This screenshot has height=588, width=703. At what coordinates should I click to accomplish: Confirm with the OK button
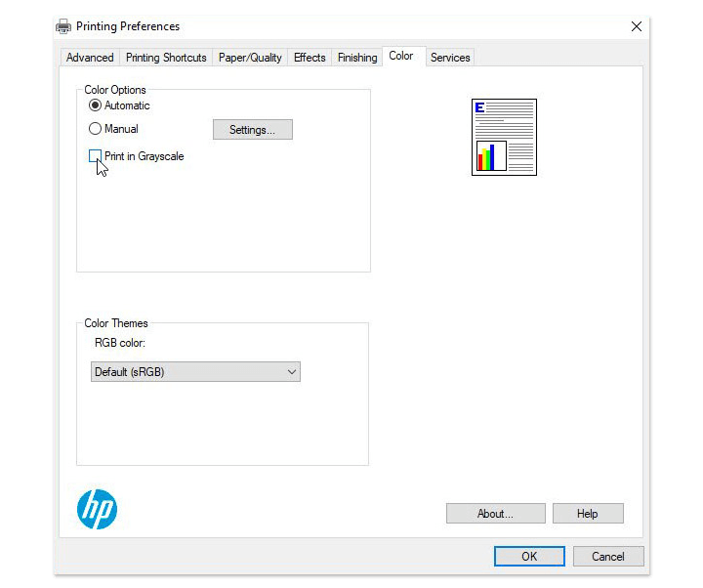coord(529,557)
